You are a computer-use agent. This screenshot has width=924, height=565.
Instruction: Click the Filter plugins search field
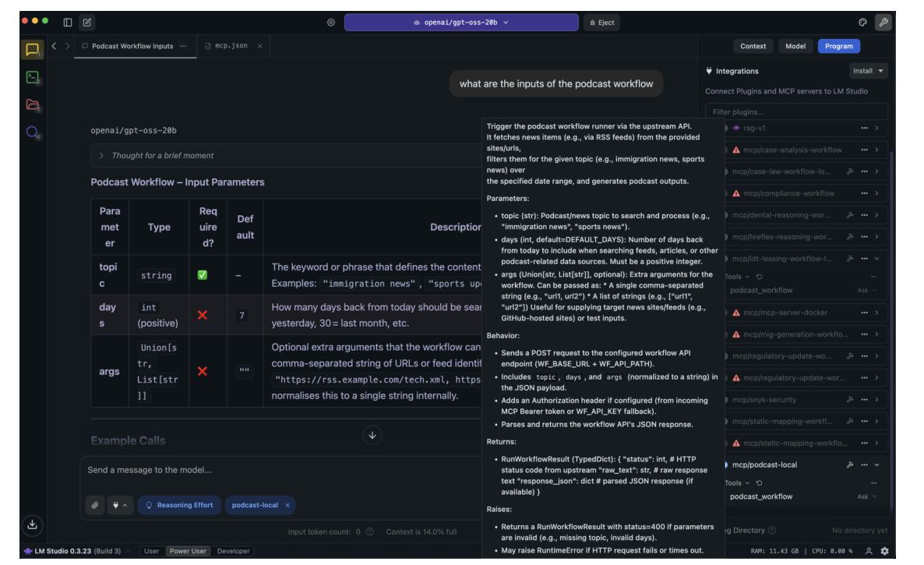click(796, 112)
